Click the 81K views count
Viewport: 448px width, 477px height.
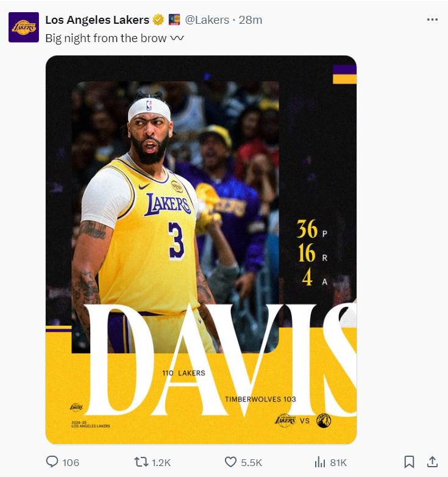(338, 463)
